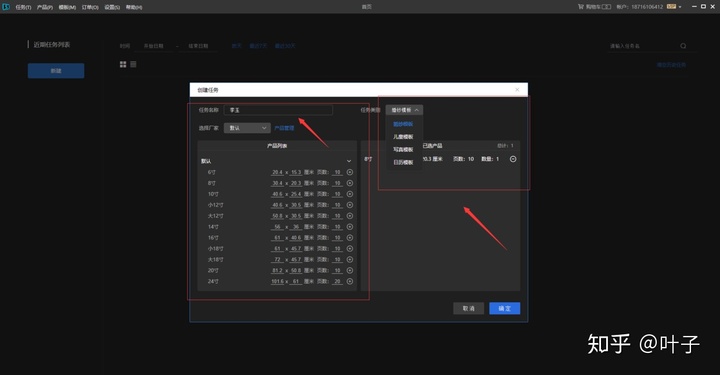Collapse the 任务类型 template dropdown
The height and width of the screenshot is (375, 720).
[404, 110]
